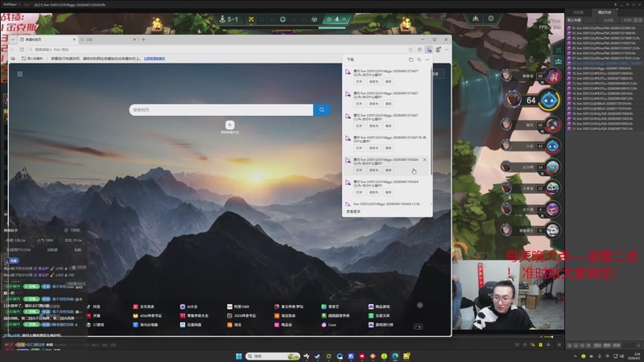Open the apps grid on new tab page
This screenshot has width=644, height=362.
pyautogui.click(x=19, y=74)
